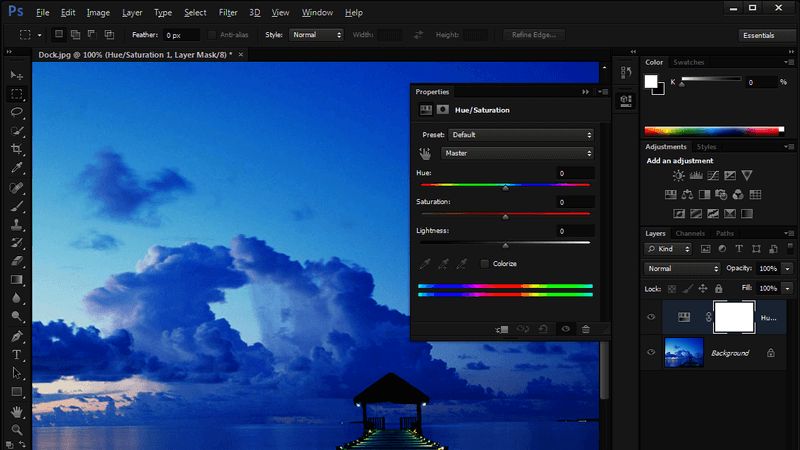Click the foreground color swatch
The height and width of the screenshot is (450, 800).
(x=651, y=82)
